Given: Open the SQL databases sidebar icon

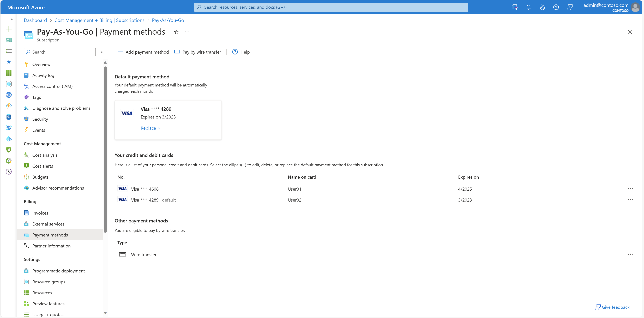Looking at the screenshot, I should [9, 117].
